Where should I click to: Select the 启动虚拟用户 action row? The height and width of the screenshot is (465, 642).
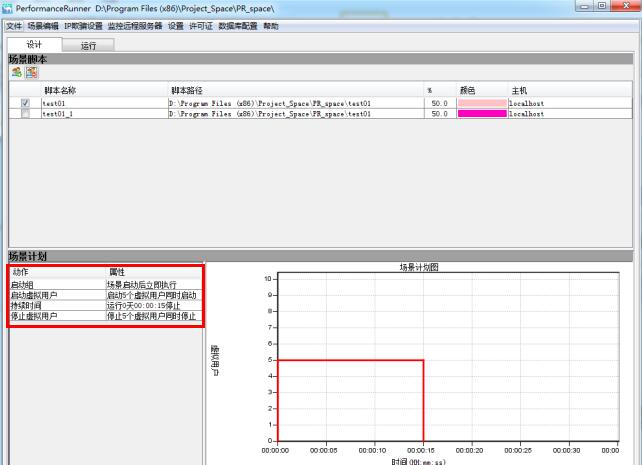[106, 295]
